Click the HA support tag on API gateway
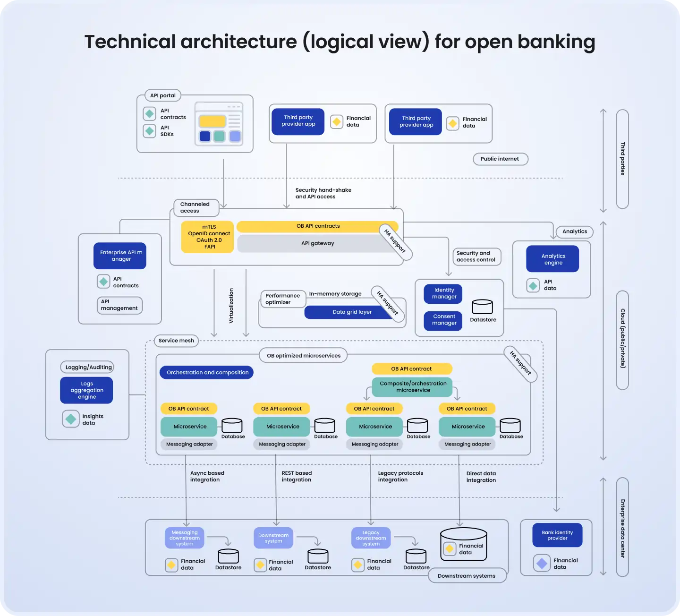This screenshot has width=680, height=616. click(x=396, y=241)
